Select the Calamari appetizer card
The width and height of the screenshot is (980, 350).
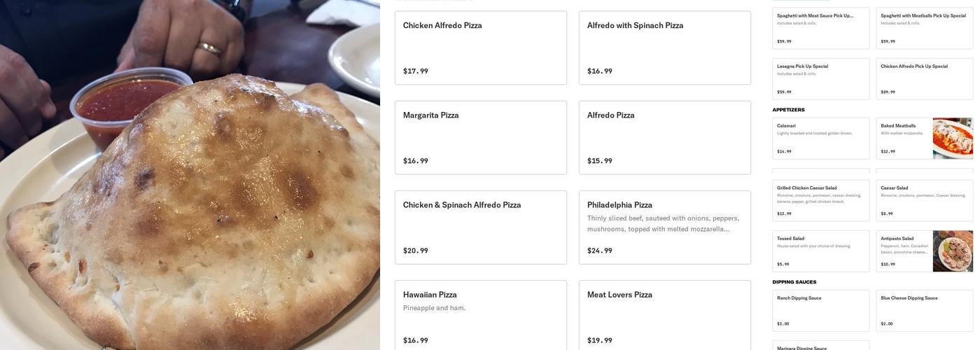click(x=820, y=138)
